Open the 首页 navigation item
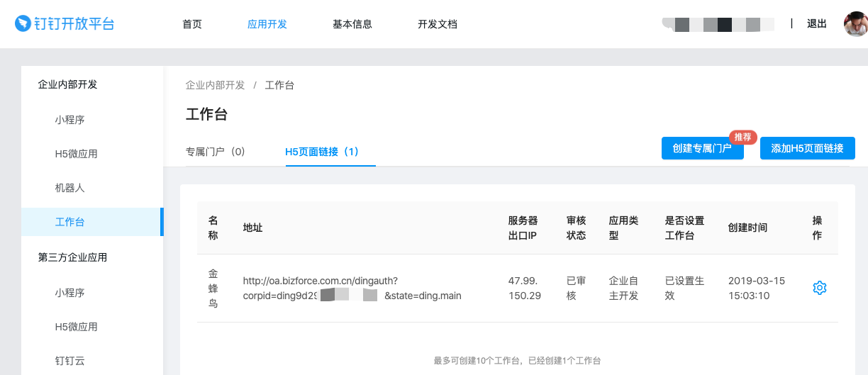868x375 pixels. (192, 24)
